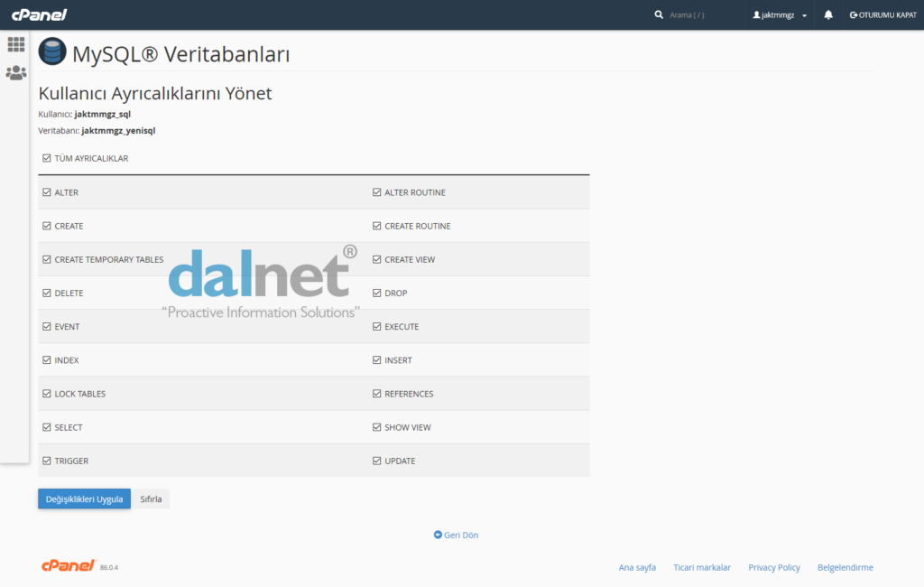Toggle the INSERT checkbox
Screen dimensions: 924x587
tap(376, 360)
